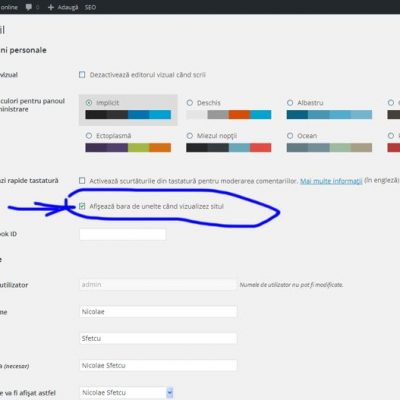Select the Implicit color scheme radio
The image size is (400, 400).
click(x=89, y=103)
